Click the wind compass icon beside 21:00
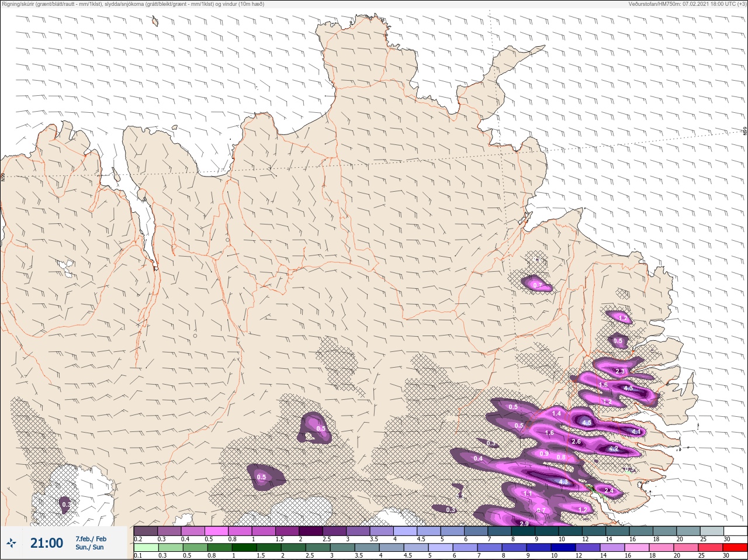Image resolution: width=748 pixels, height=560 pixels. [11, 544]
